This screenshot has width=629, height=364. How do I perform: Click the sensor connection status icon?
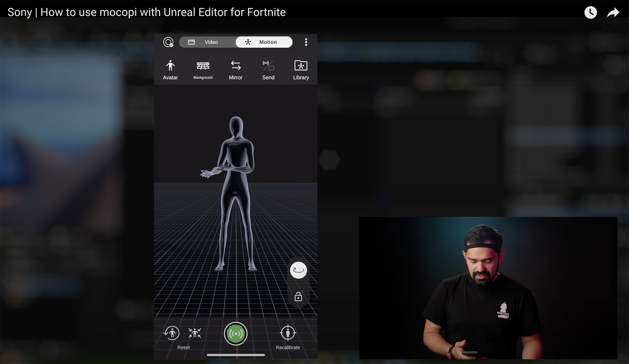click(x=168, y=42)
